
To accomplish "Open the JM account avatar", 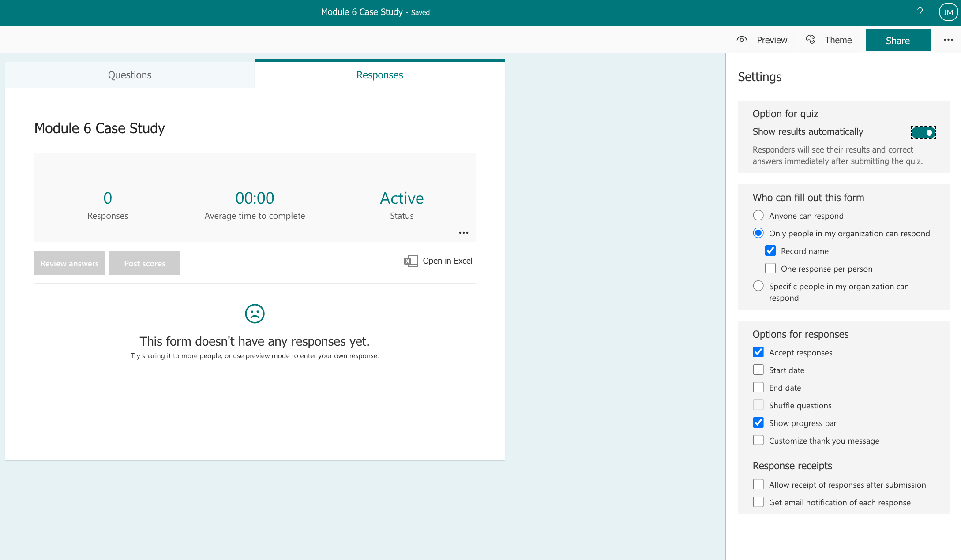I will coord(948,12).
